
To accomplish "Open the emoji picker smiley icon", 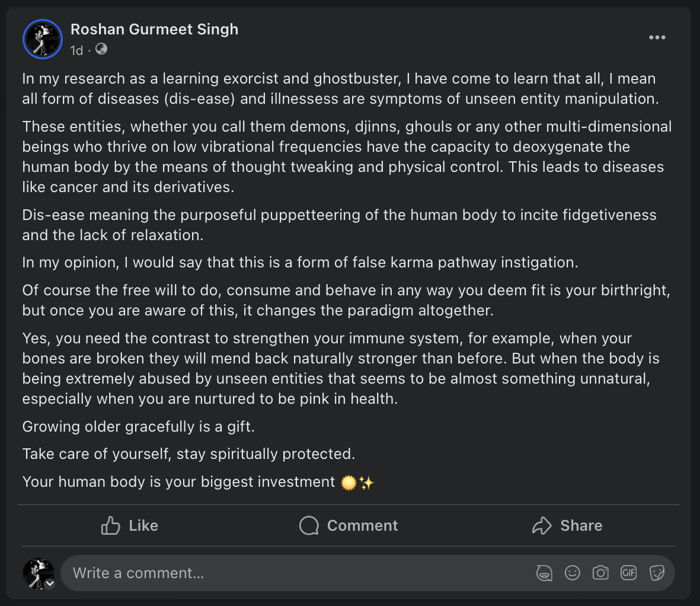I will (x=573, y=573).
